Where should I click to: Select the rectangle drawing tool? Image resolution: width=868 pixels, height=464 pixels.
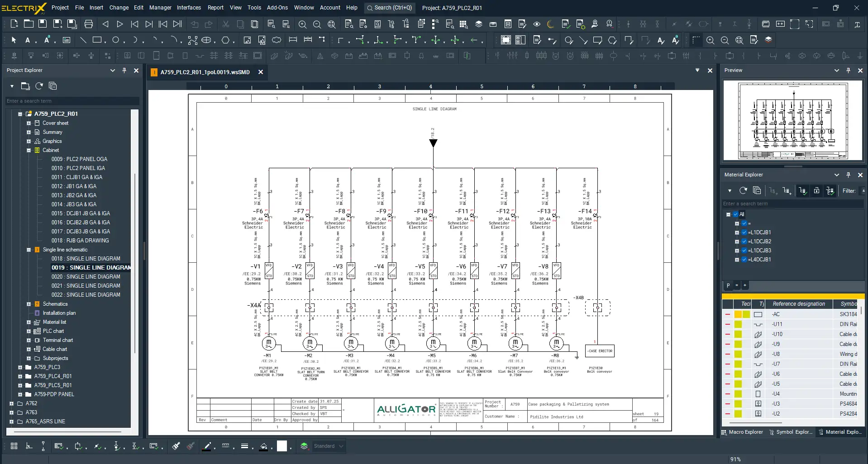pyautogui.click(x=97, y=40)
